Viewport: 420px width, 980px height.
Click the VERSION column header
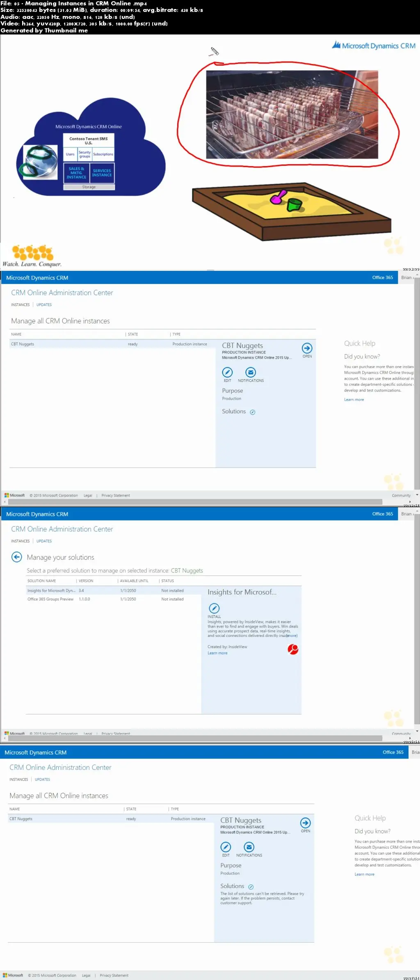86,581
